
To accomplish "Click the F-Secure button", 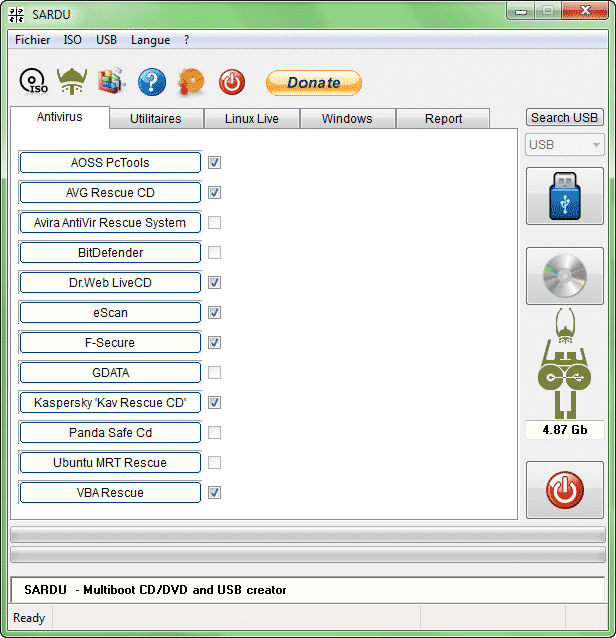I will point(110,343).
